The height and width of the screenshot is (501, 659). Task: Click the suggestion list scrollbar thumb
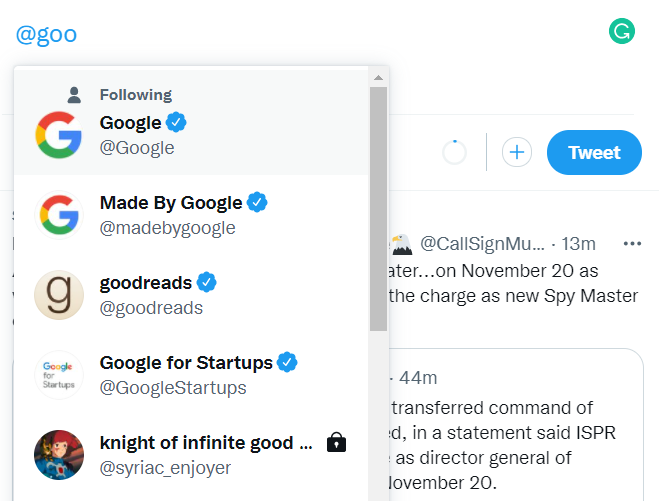point(378,209)
